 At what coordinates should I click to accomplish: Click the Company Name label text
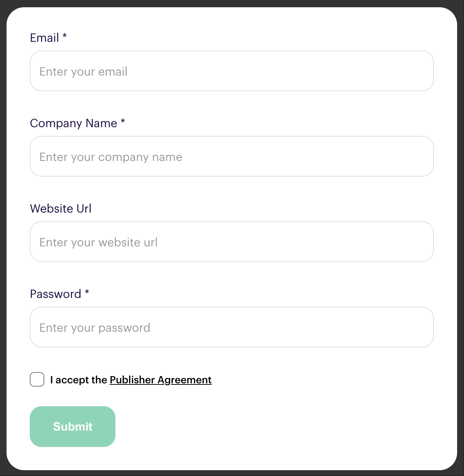click(73, 123)
